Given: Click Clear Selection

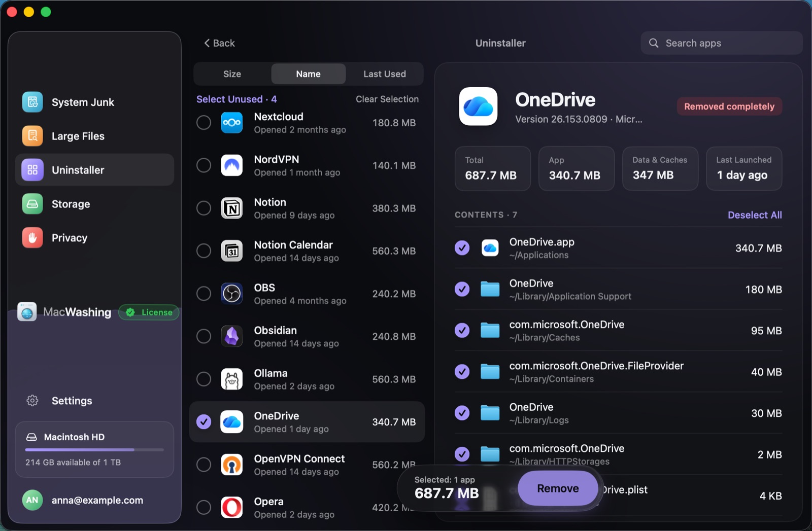Looking at the screenshot, I should [387, 99].
